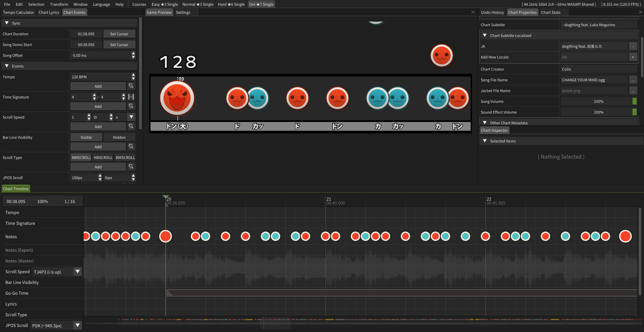The image size is (644, 332).
Task: Switch to Settings tab in preview
Action: [183, 12]
